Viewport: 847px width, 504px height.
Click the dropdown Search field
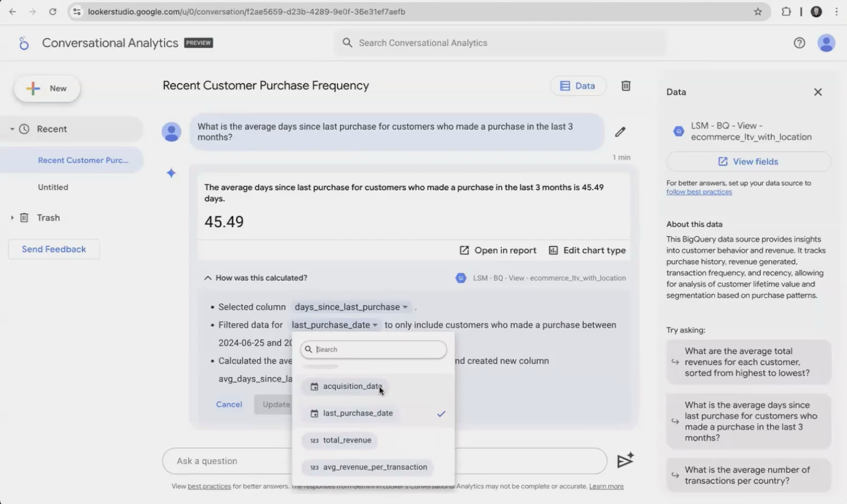click(x=373, y=349)
